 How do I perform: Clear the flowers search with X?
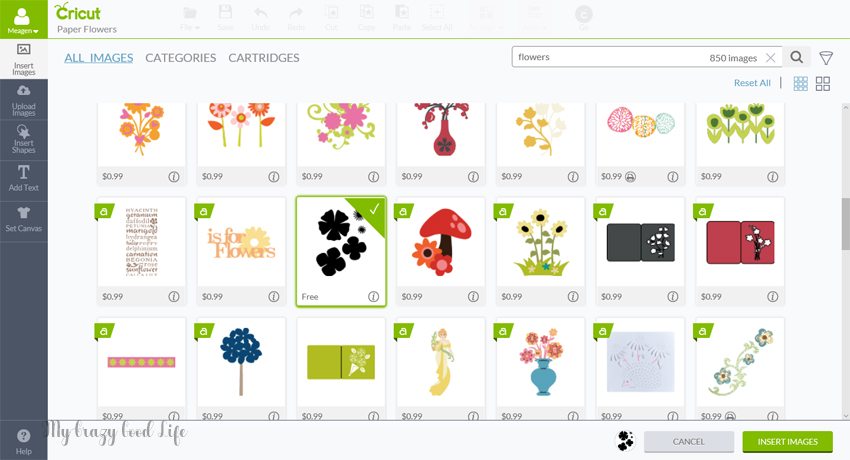(770, 57)
